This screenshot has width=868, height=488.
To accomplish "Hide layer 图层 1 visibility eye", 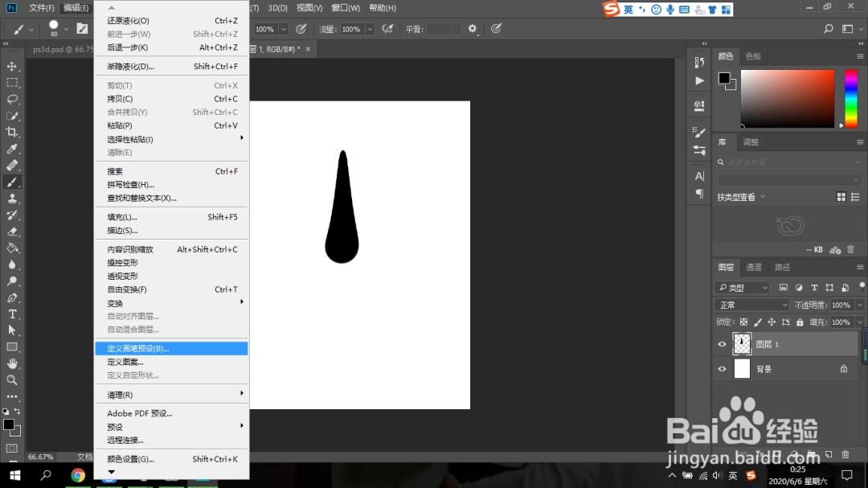I will tap(722, 344).
